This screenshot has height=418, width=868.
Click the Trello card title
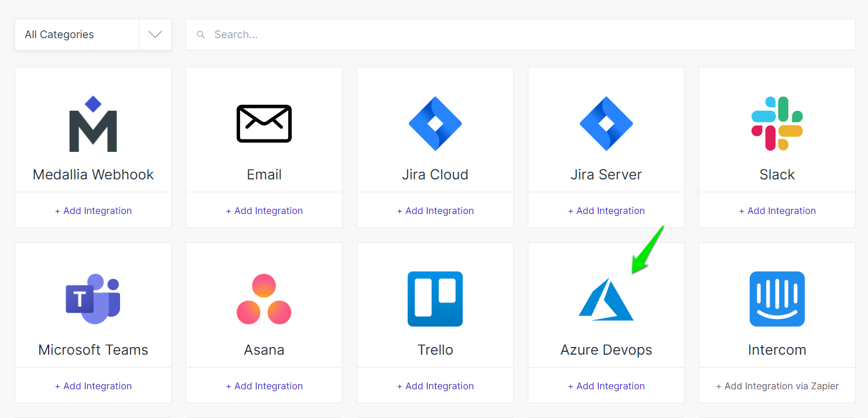pyautogui.click(x=435, y=350)
